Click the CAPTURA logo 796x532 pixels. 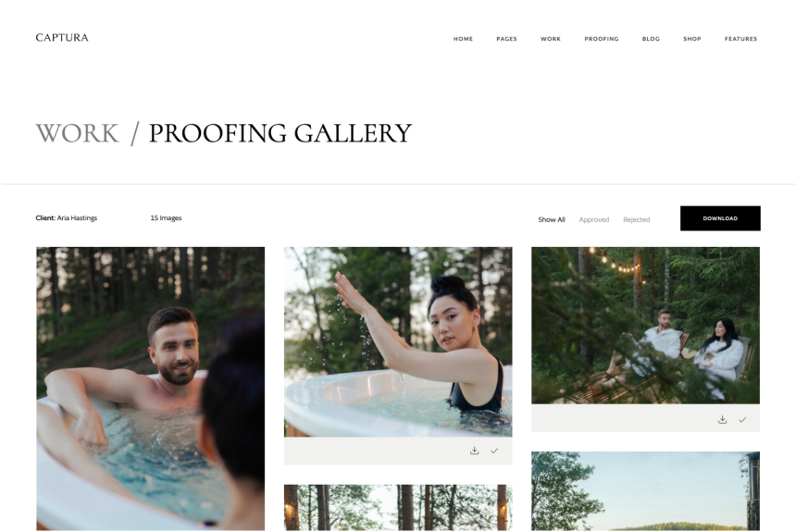pos(62,38)
